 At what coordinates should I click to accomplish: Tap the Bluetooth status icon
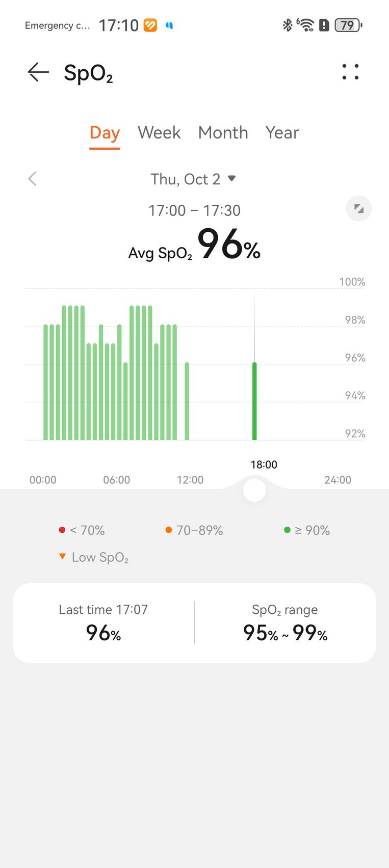click(288, 24)
